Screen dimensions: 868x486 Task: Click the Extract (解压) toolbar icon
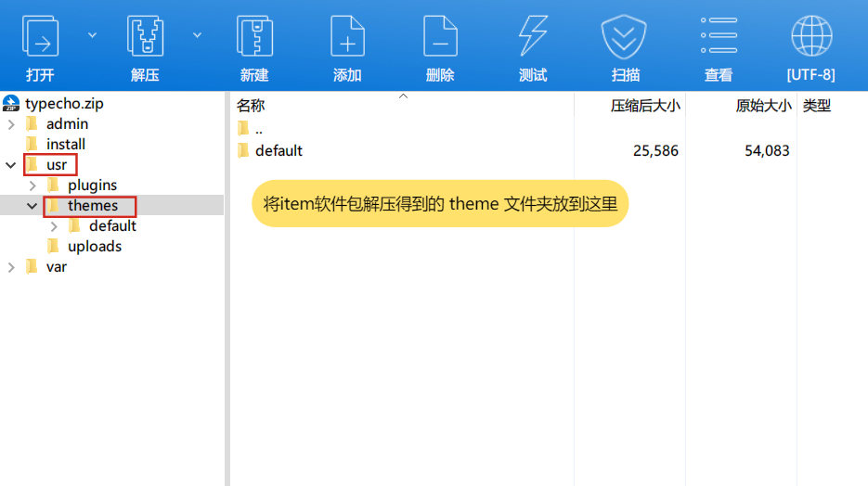(x=145, y=37)
